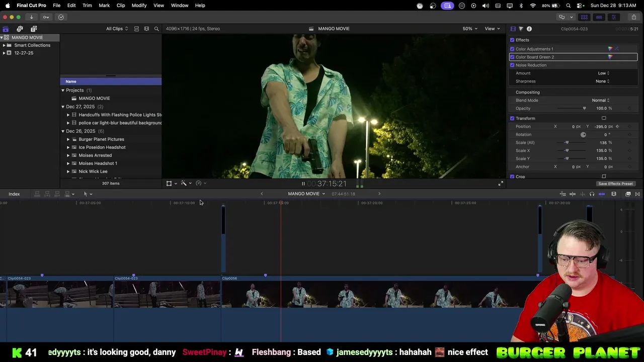Toggle the Browser panel button in toolbar

point(584,17)
